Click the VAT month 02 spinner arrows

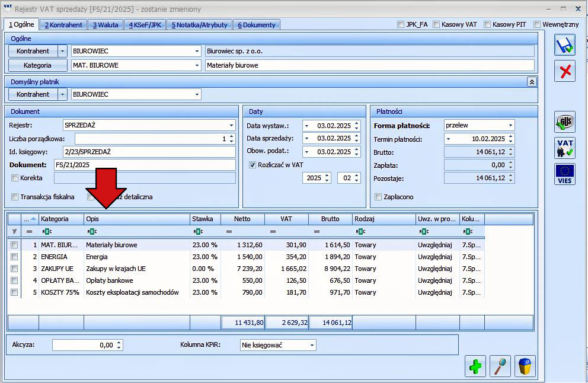pyautogui.click(x=357, y=178)
